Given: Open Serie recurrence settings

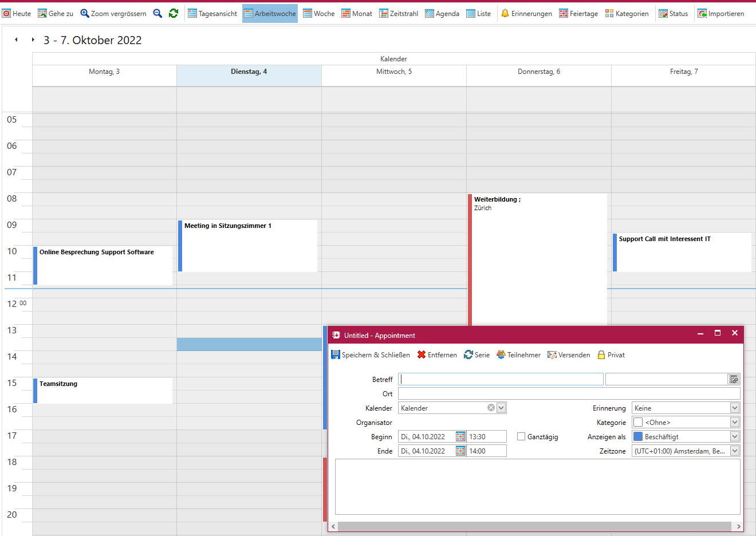Looking at the screenshot, I should (x=477, y=355).
